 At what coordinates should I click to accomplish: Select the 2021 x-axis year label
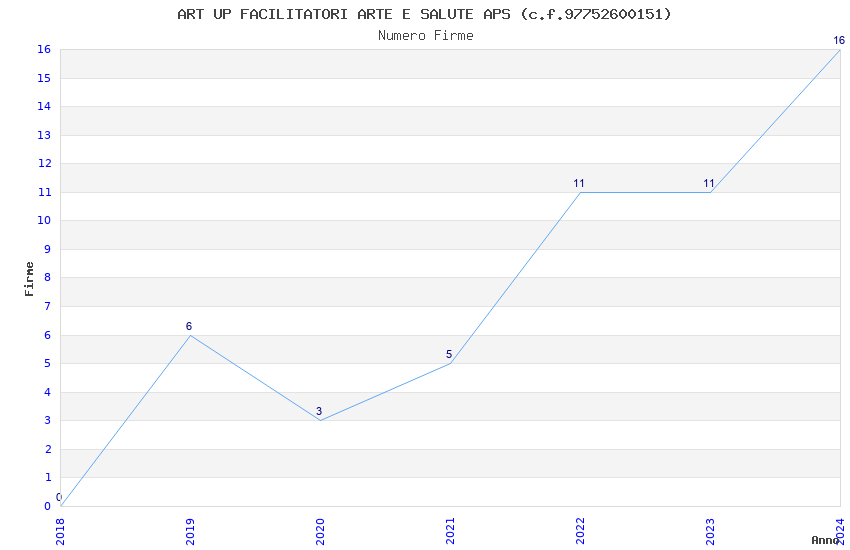point(450,532)
